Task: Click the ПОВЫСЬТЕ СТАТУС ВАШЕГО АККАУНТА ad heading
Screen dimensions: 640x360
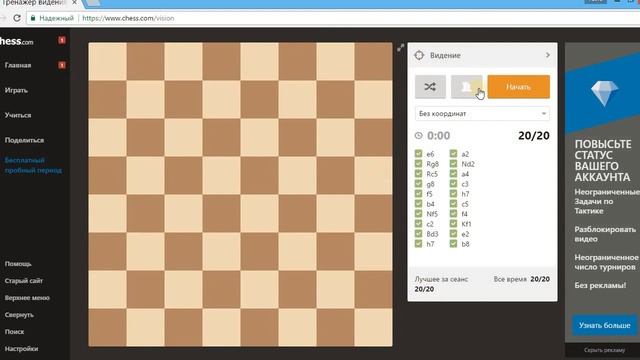Action: [603, 160]
